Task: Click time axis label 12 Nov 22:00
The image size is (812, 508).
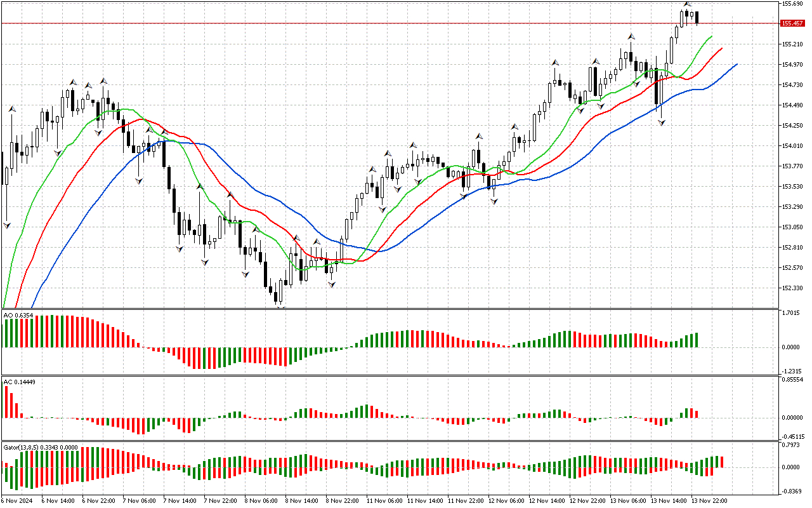Action: click(x=587, y=501)
